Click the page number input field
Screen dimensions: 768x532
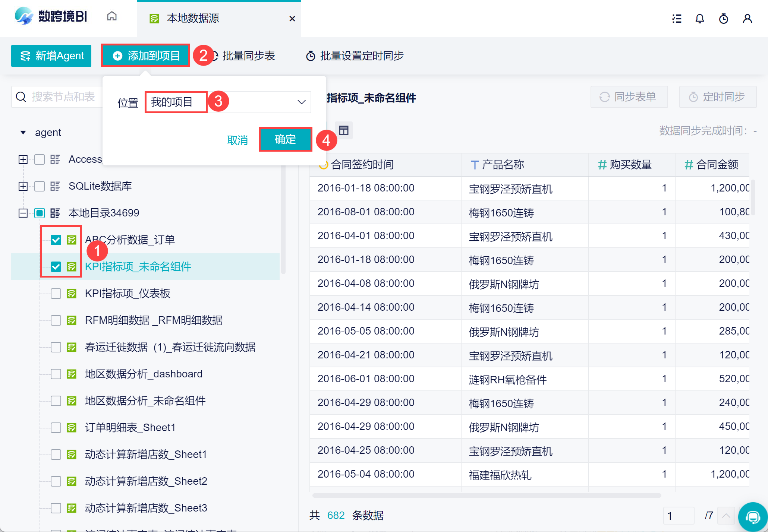point(678,516)
